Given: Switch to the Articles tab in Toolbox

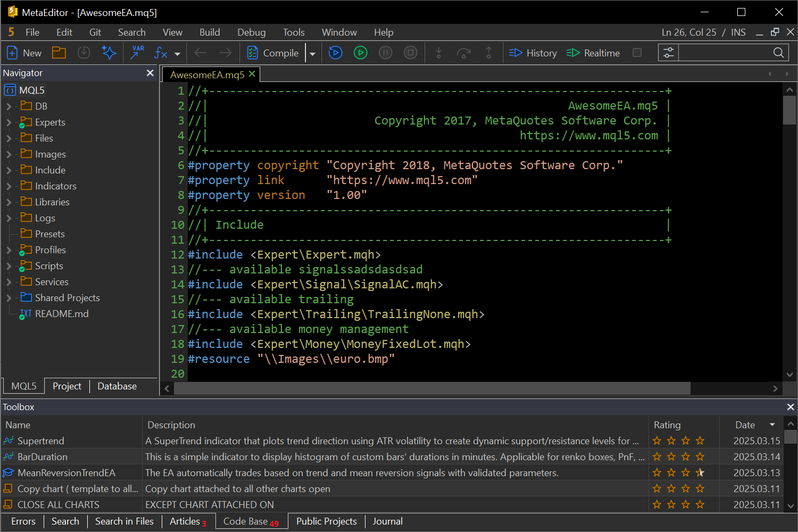Looking at the screenshot, I should (185, 521).
